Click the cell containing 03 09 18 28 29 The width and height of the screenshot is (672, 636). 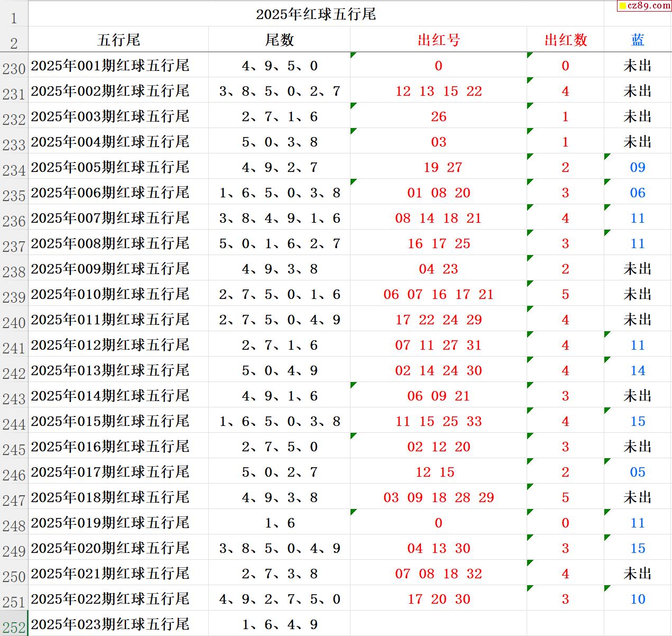point(438,497)
